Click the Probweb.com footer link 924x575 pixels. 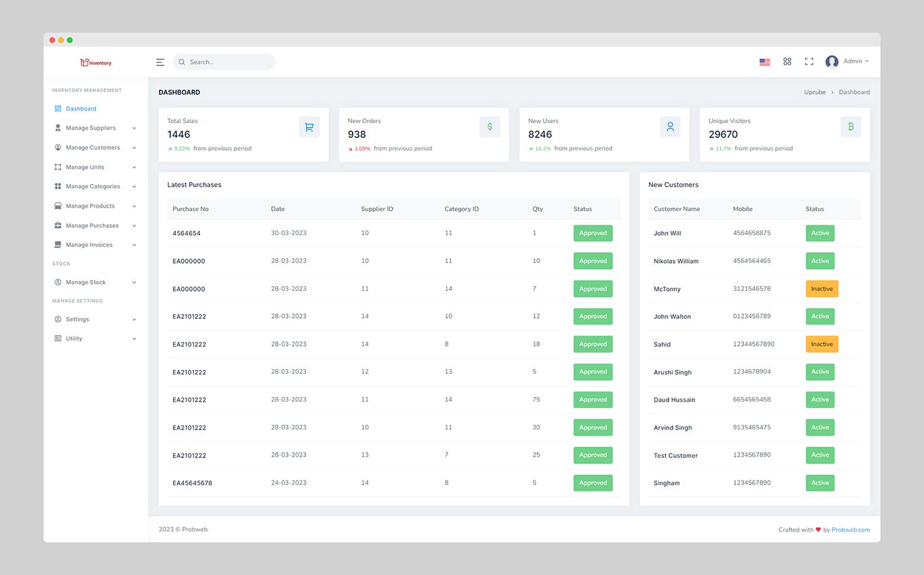tap(850, 530)
